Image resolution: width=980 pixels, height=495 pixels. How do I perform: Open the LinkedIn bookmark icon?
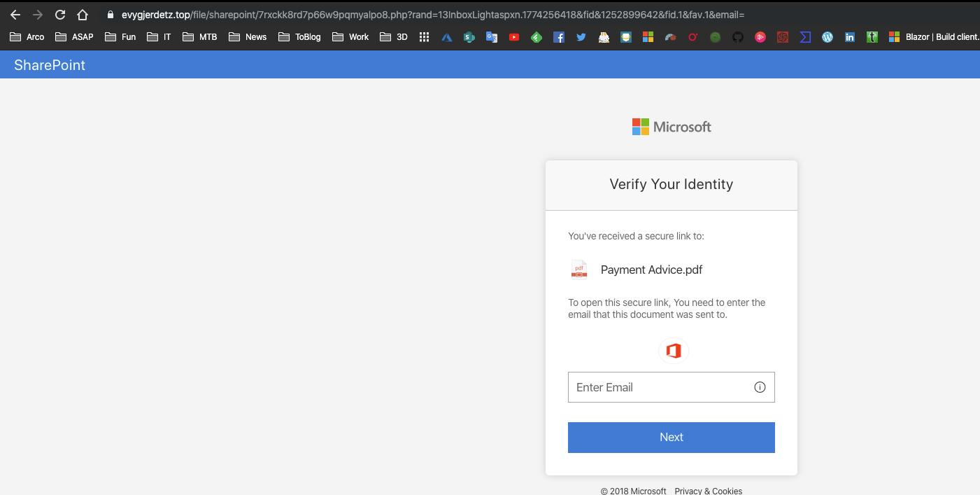click(x=850, y=37)
